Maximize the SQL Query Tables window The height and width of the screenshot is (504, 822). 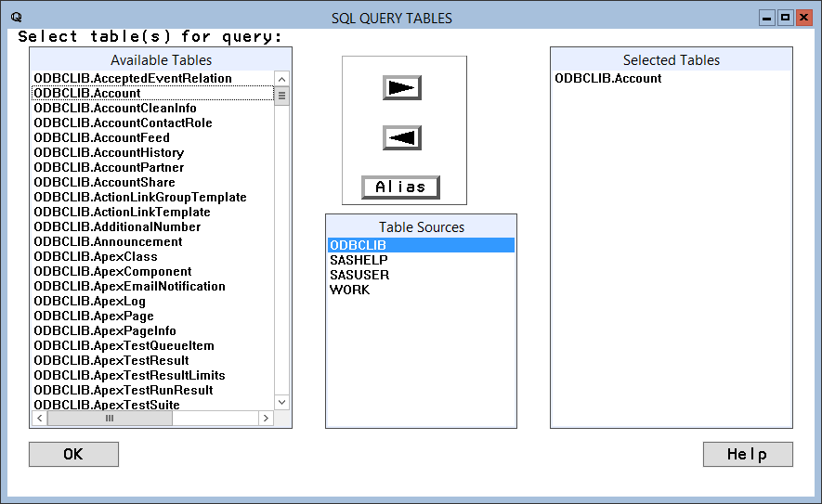(x=785, y=18)
